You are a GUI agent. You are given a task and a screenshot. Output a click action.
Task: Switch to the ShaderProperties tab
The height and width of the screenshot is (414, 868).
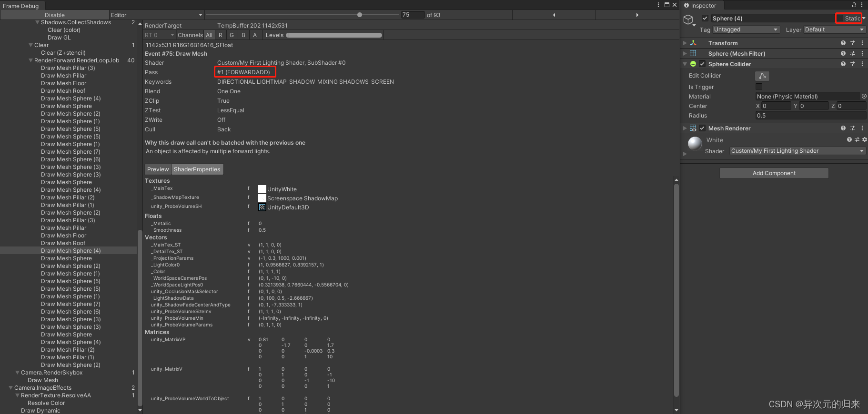(x=197, y=169)
